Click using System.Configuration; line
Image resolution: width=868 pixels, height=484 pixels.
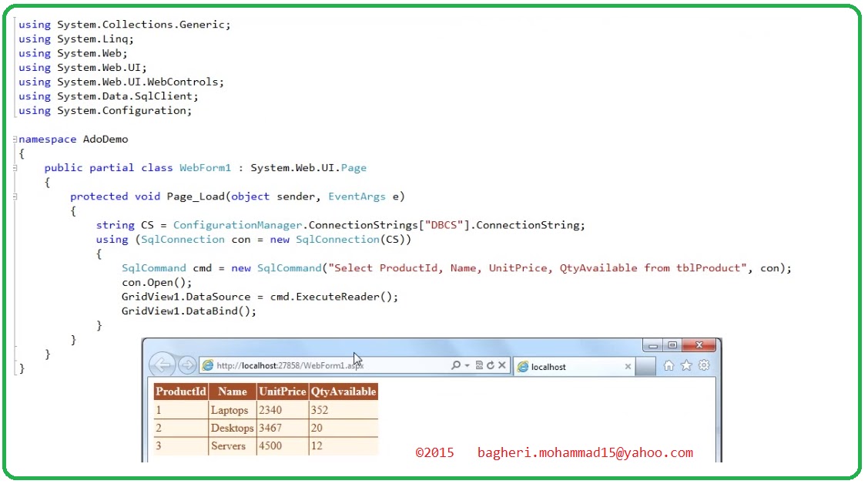click(x=106, y=111)
